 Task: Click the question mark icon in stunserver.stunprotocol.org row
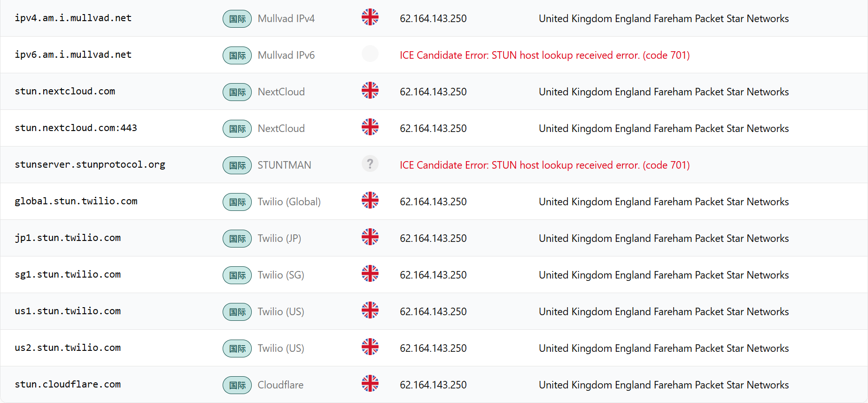click(370, 164)
